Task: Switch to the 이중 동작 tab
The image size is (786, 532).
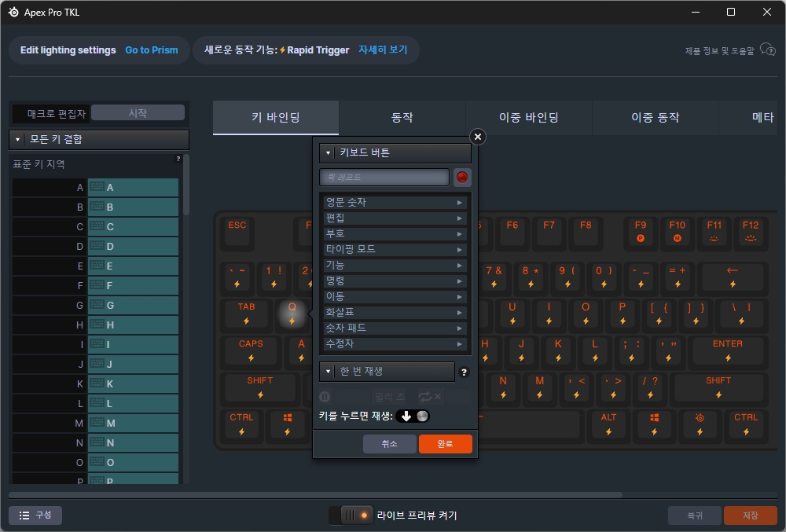Action: (656, 117)
